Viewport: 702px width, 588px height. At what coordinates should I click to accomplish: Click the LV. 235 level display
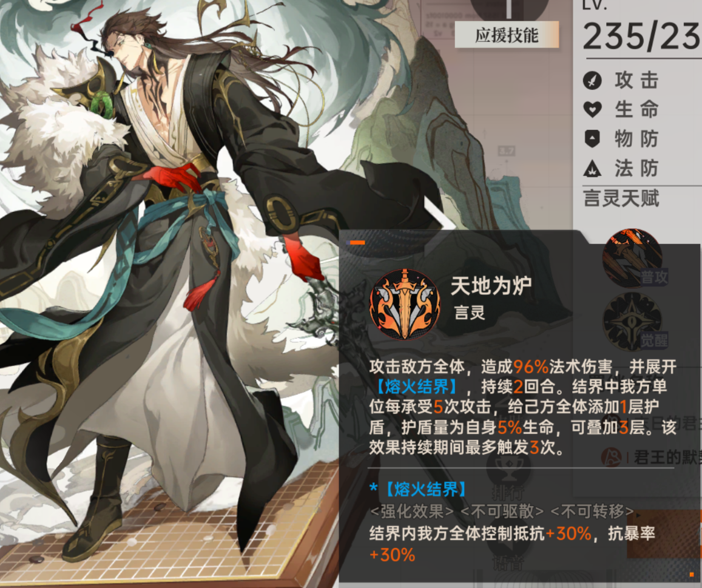coord(641,28)
